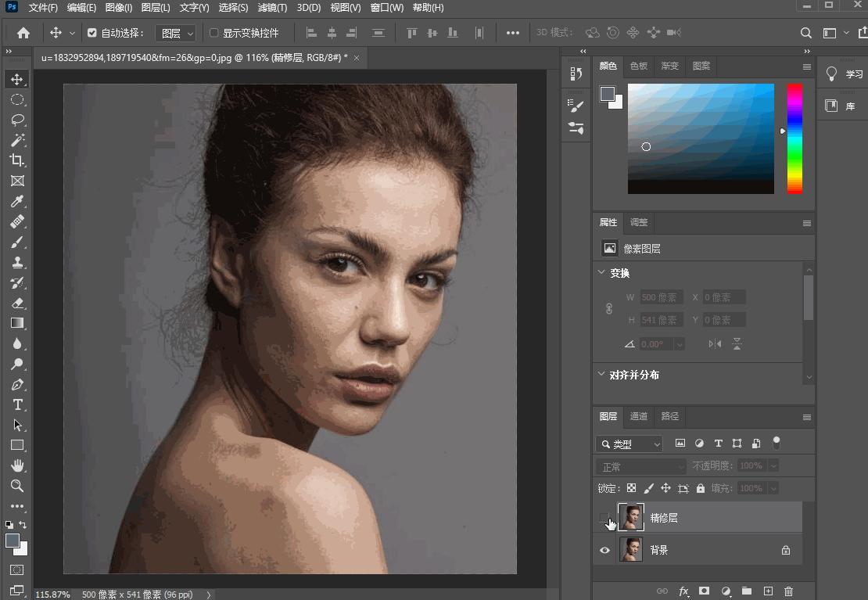Open the 滤镜(T) menu

click(273, 8)
